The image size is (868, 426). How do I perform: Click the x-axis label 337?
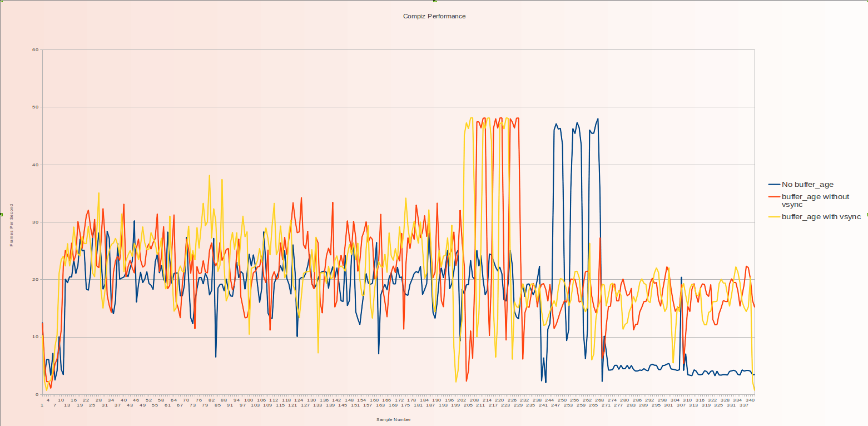[x=743, y=405]
